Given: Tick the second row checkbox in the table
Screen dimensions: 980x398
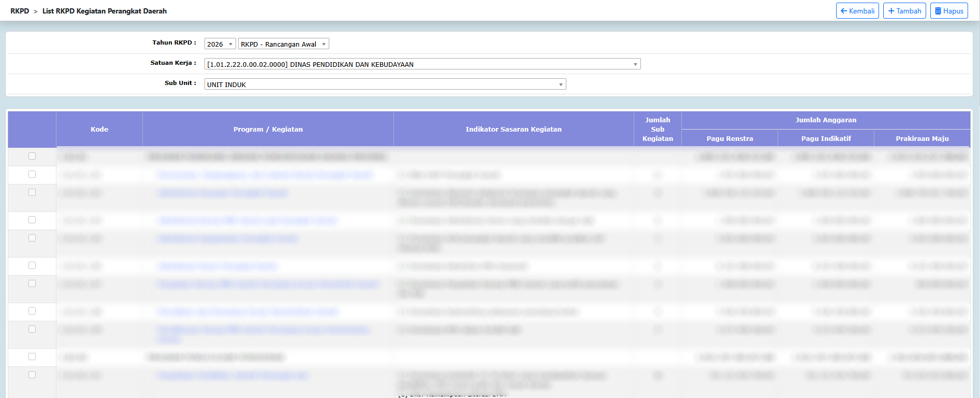Looking at the screenshot, I should click(32, 174).
